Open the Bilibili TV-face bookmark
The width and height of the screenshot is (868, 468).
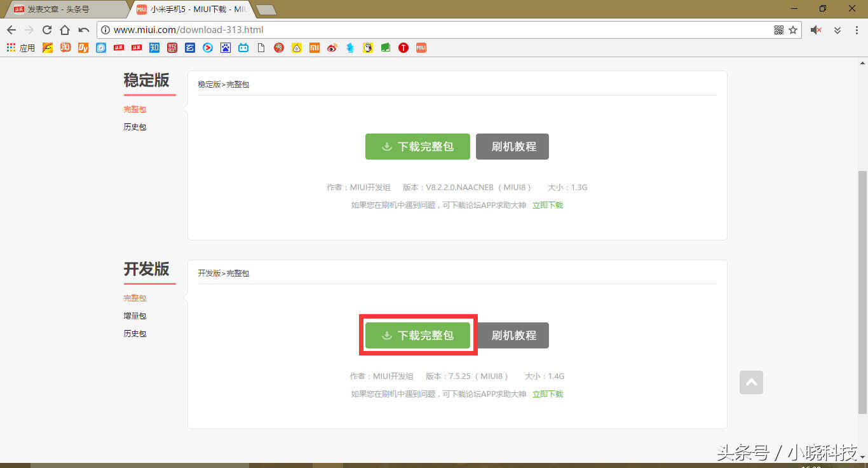click(x=243, y=48)
